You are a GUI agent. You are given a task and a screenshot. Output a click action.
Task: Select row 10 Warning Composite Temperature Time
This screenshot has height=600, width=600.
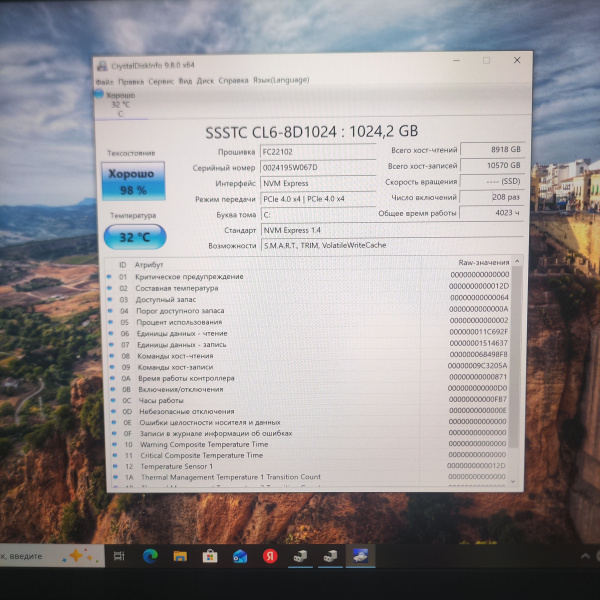tap(311, 444)
